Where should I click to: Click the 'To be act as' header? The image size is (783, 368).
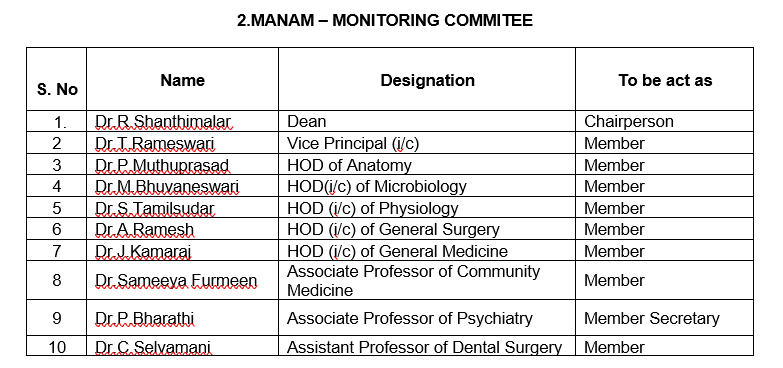[x=665, y=80]
